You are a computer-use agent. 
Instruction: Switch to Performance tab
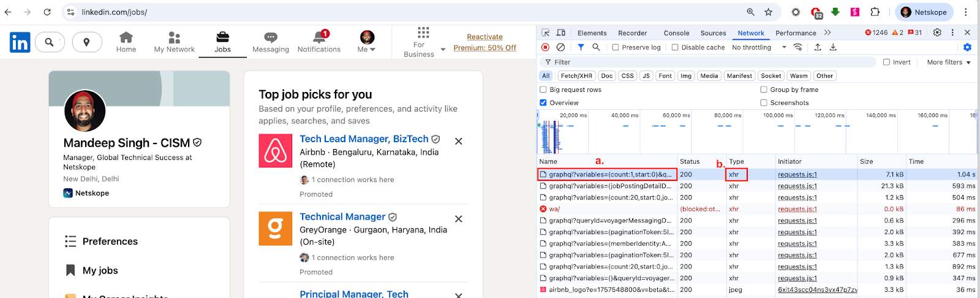coord(796,33)
